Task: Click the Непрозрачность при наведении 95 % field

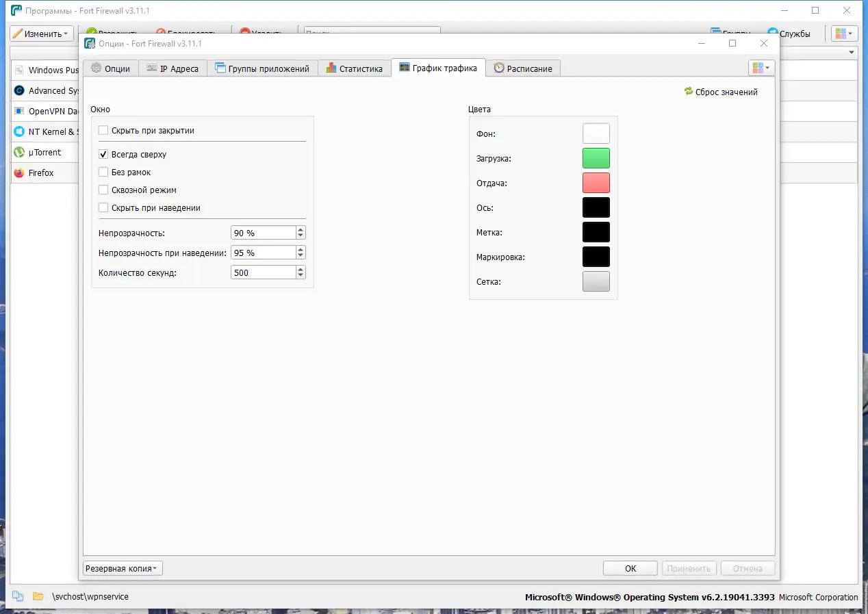Action: (x=264, y=253)
